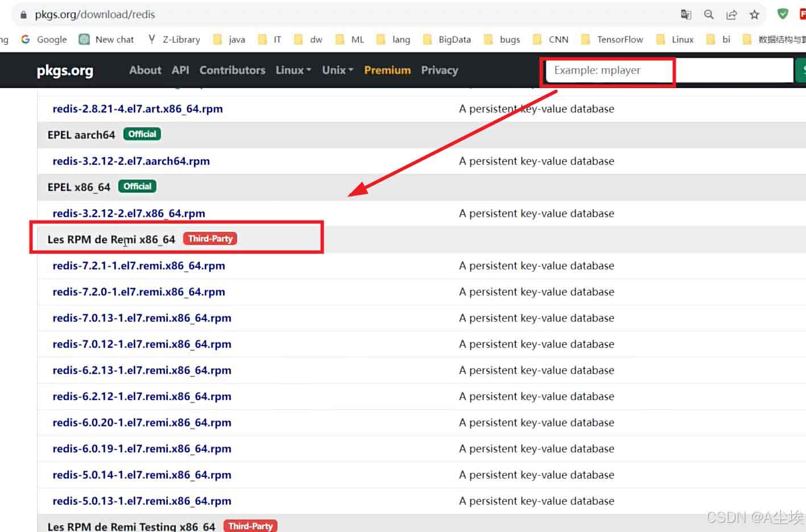Go to the Premium page
Viewport: 806px width, 532px height.
coord(387,70)
